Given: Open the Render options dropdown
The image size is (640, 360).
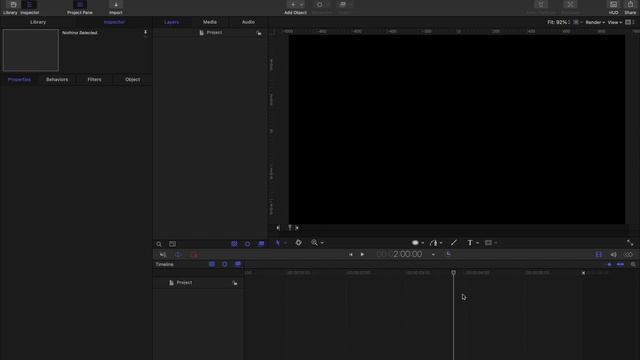Looking at the screenshot, I should pos(595,22).
